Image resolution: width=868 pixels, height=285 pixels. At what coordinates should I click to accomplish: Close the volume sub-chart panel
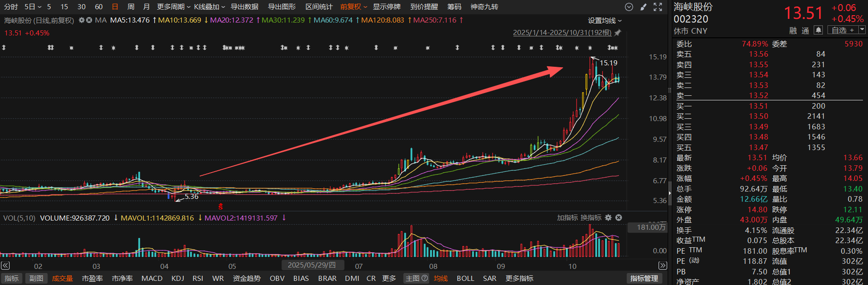click(x=619, y=218)
